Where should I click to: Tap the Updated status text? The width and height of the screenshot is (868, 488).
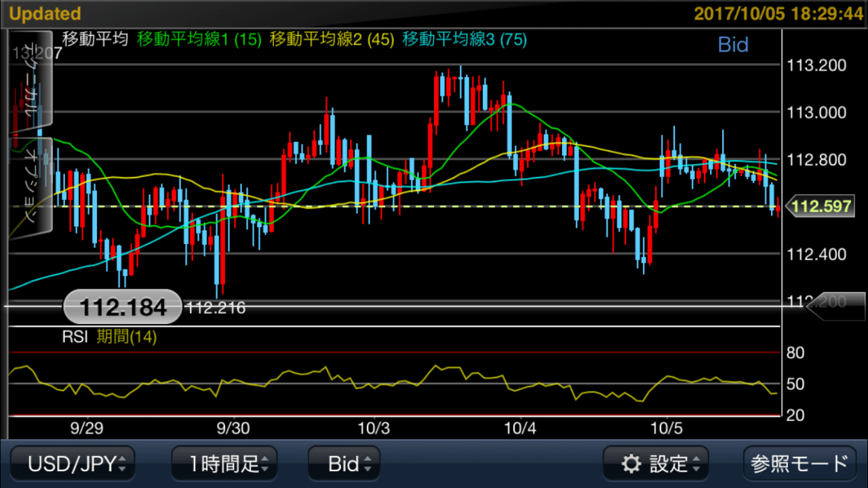point(46,14)
